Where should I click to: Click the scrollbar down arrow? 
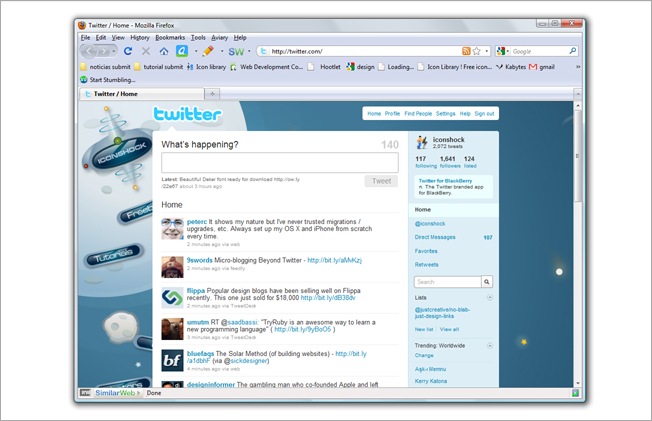coord(578,383)
